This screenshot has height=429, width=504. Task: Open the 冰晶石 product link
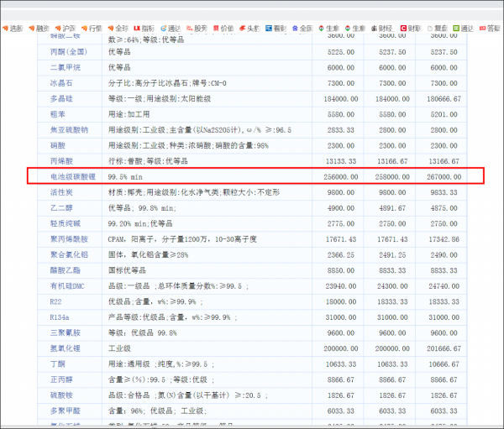coord(61,83)
